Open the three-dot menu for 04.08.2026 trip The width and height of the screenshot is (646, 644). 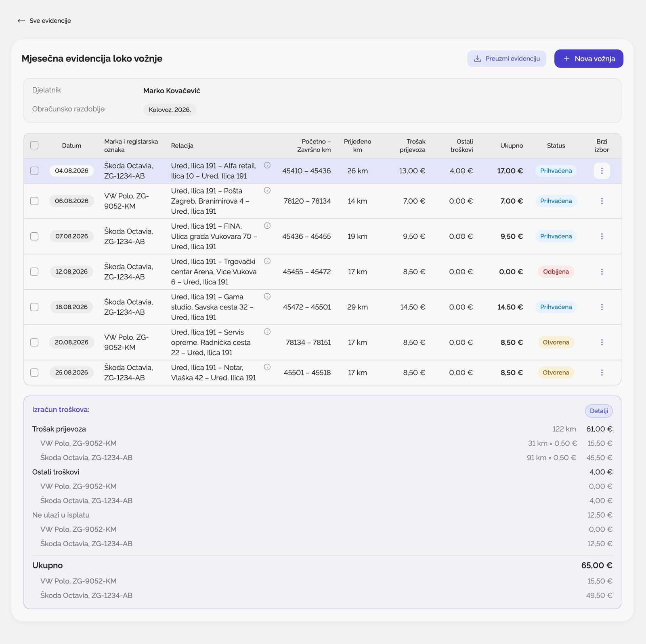pos(602,171)
